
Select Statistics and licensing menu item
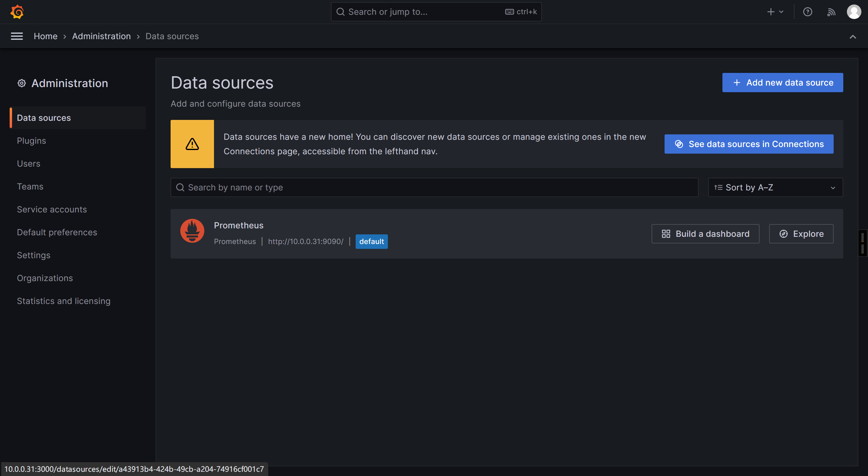(64, 301)
